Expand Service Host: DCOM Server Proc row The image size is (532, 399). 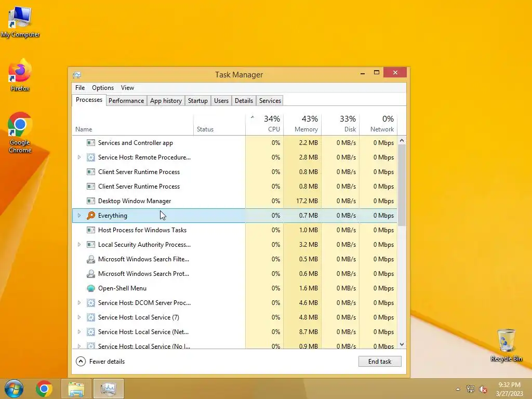click(x=79, y=303)
